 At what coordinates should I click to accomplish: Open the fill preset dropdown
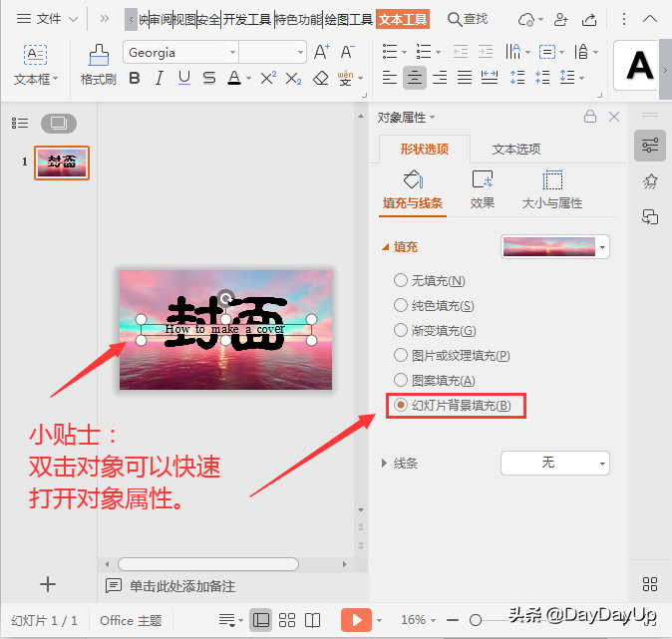pos(602,247)
